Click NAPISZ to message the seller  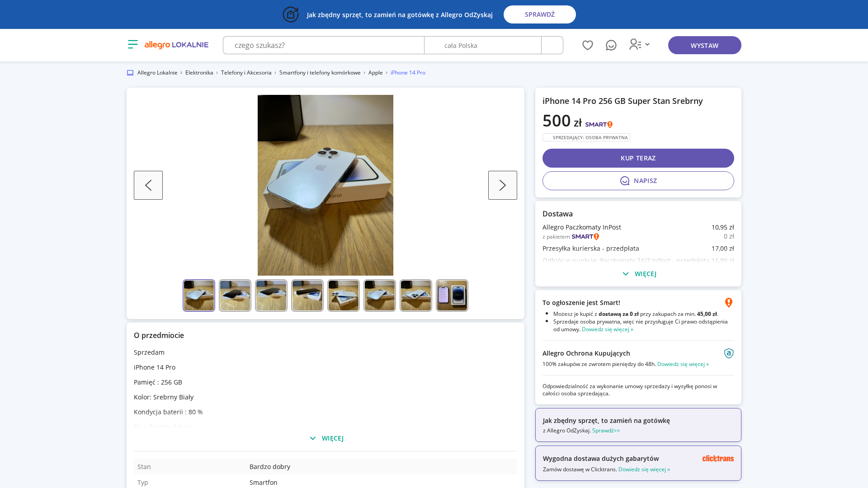point(638,181)
